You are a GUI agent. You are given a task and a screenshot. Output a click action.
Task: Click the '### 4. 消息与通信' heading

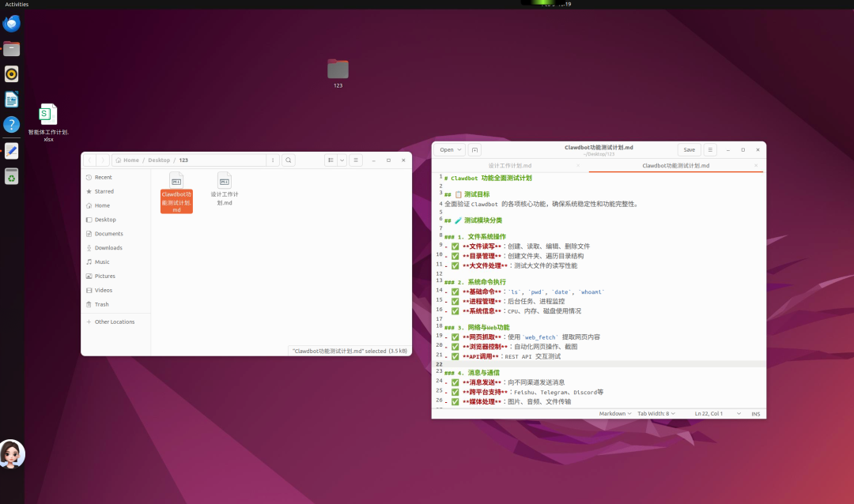[471, 373]
